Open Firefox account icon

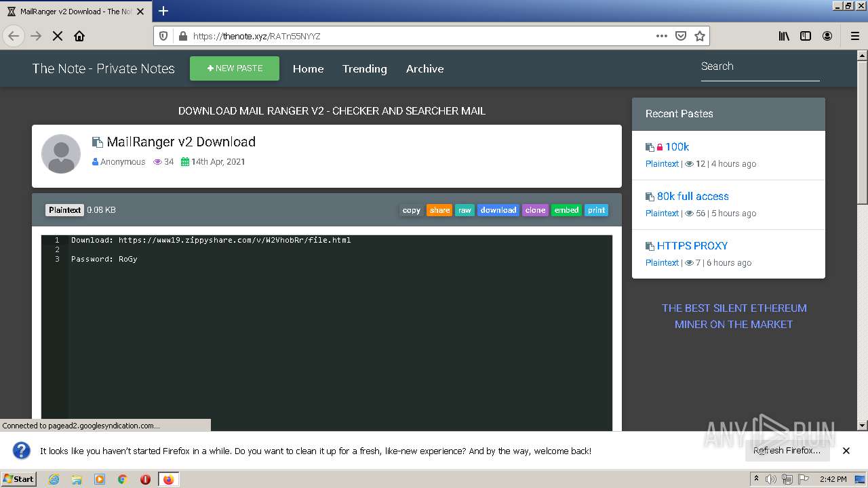(x=827, y=36)
